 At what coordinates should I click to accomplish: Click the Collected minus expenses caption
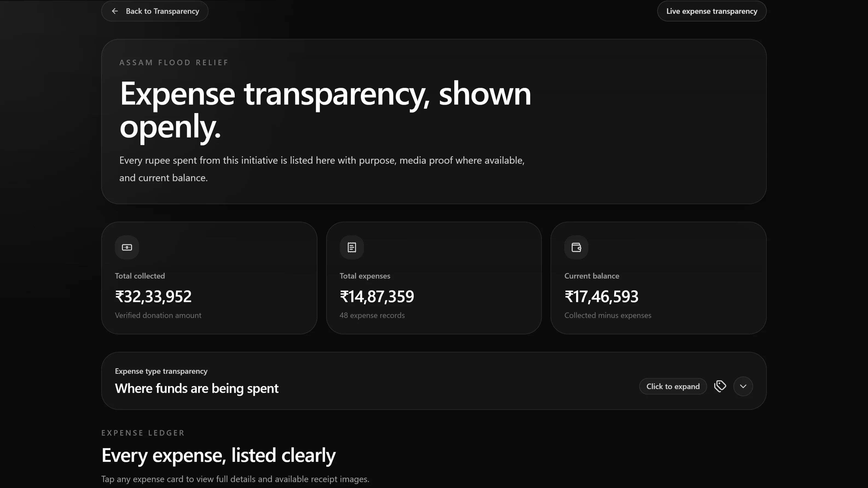608,316
